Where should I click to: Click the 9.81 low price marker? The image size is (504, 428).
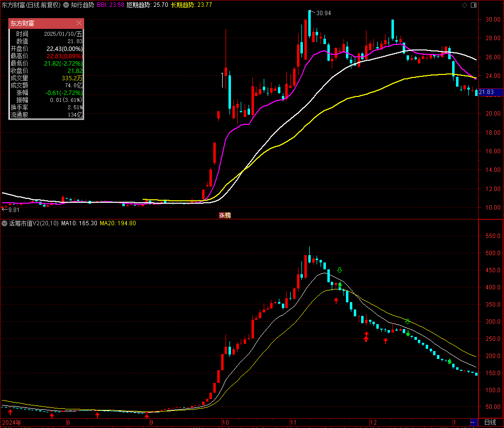point(11,210)
